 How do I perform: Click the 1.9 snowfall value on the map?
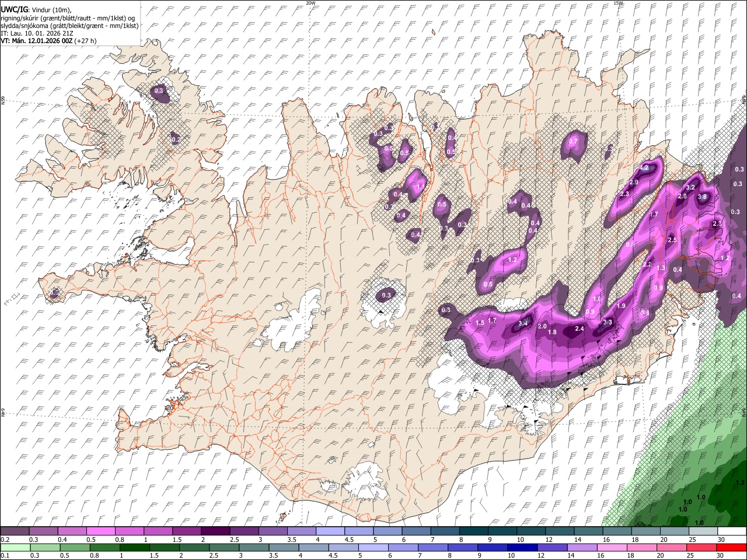click(622, 306)
